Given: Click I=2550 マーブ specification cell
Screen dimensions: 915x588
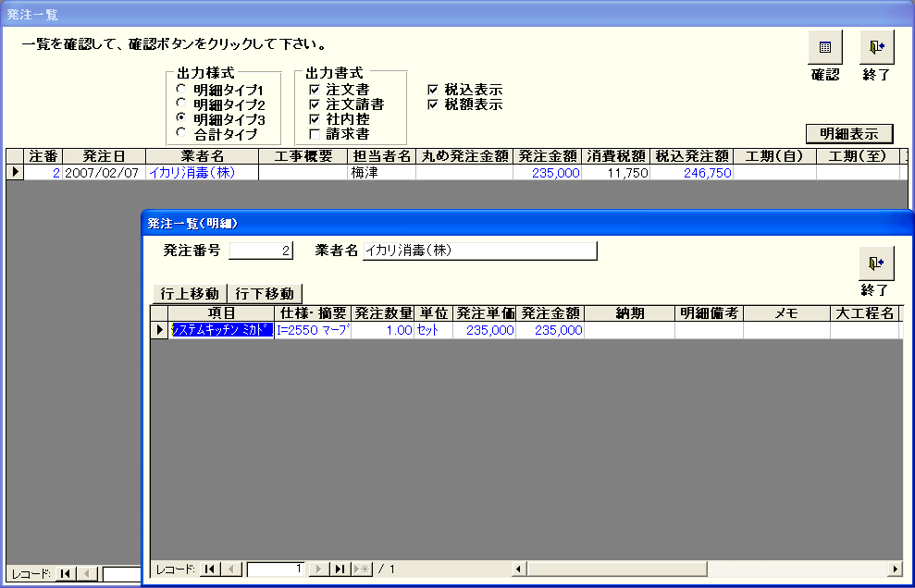Looking at the screenshot, I should coord(313,330).
